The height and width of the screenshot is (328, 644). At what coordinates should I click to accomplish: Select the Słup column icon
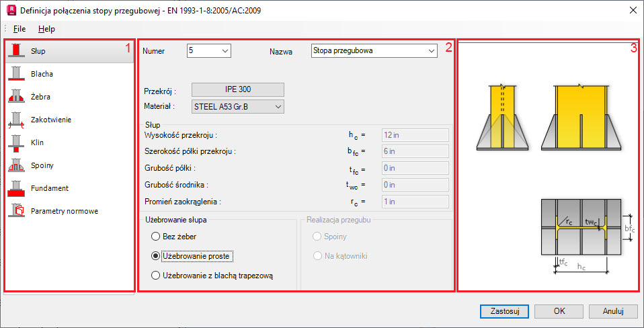coord(16,51)
